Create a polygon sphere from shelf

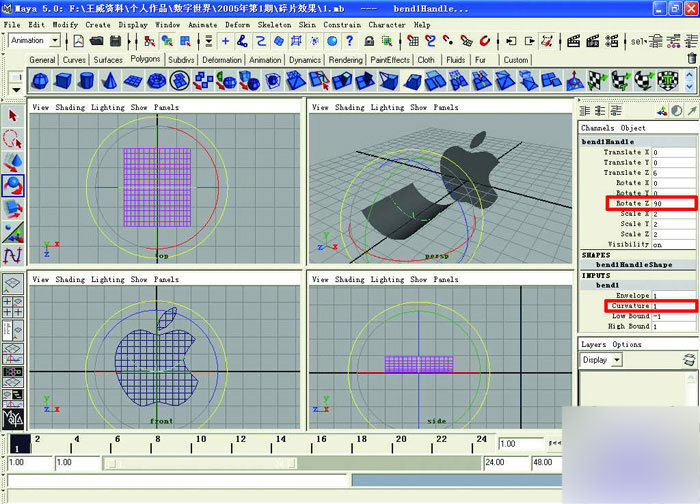click(x=40, y=81)
